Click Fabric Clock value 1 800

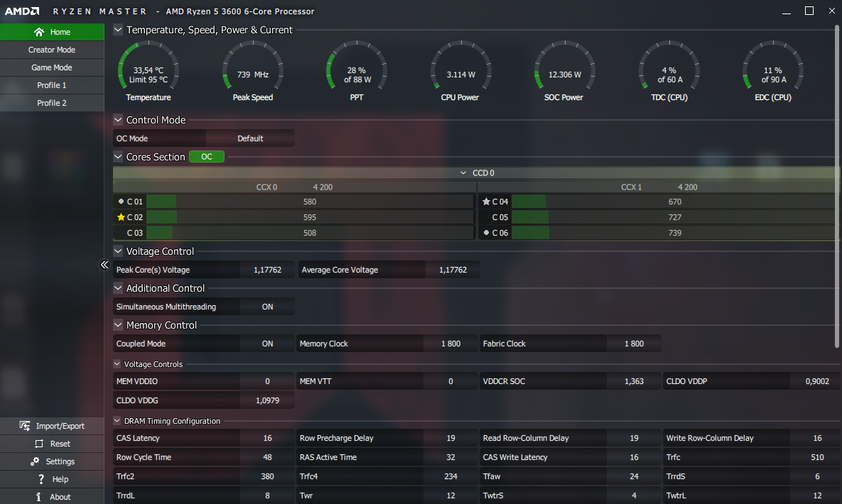click(634, 344)
